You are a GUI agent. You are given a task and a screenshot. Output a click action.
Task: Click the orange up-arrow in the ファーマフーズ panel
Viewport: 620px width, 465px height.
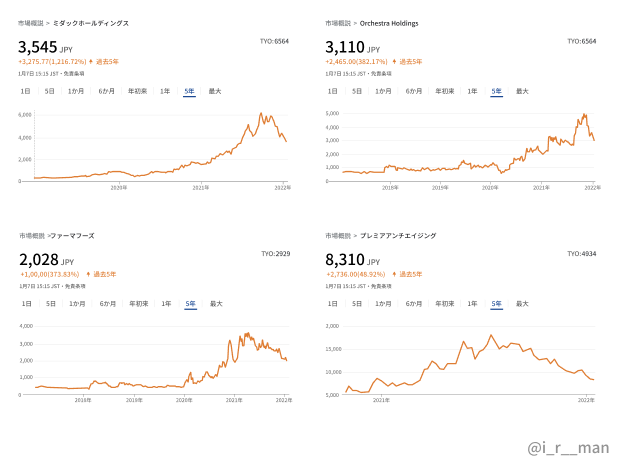88,273
